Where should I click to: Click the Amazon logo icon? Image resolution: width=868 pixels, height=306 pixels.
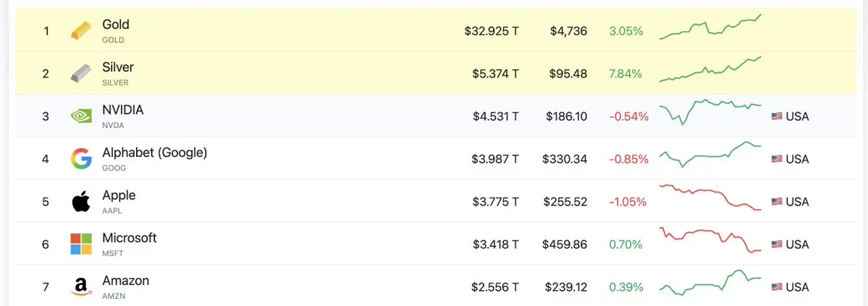(x=80, y=287)
